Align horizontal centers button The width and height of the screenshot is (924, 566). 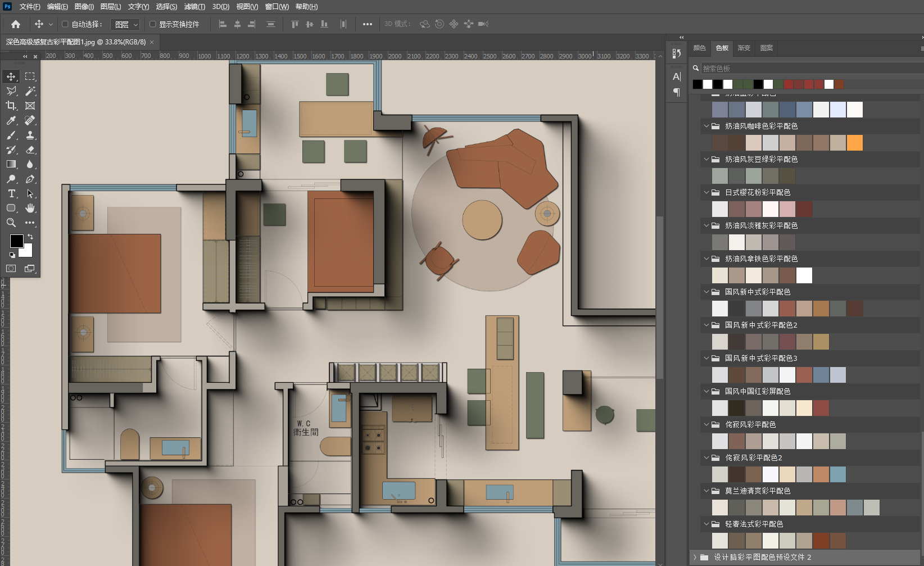(237, 24)
